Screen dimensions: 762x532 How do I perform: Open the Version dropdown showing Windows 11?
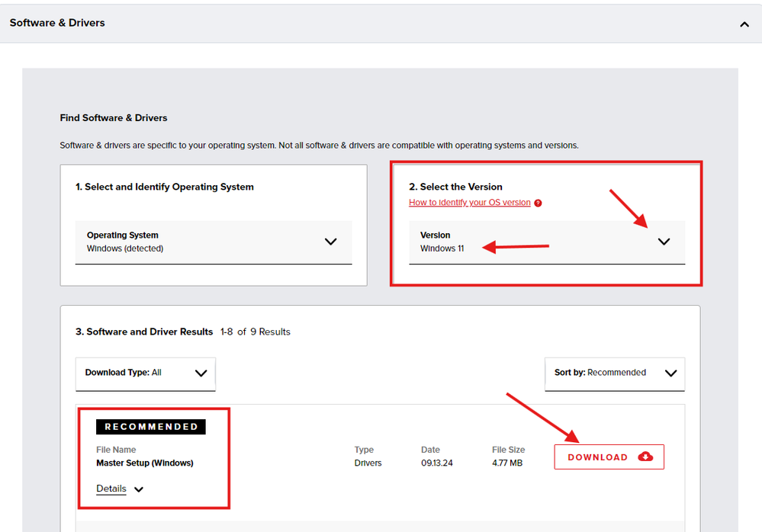534,242
